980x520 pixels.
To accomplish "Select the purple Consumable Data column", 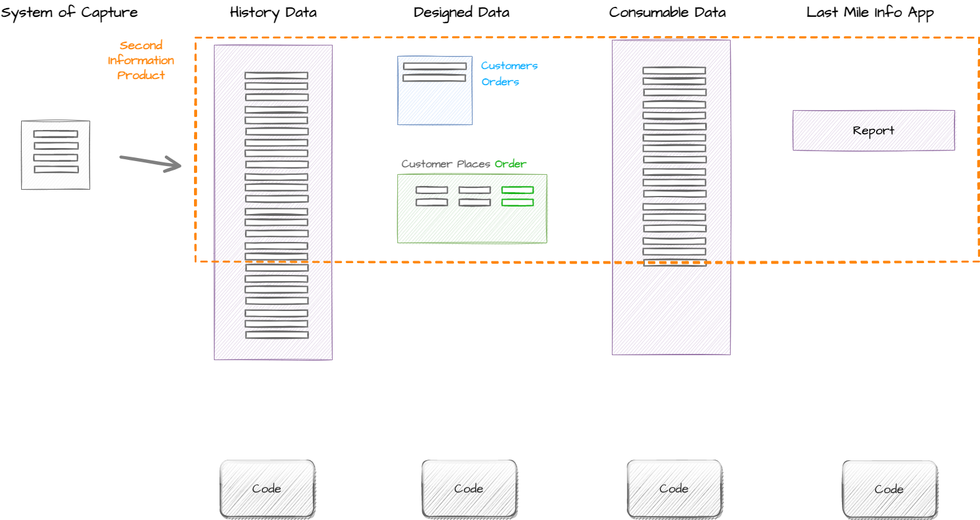I will tap(671, 197).
